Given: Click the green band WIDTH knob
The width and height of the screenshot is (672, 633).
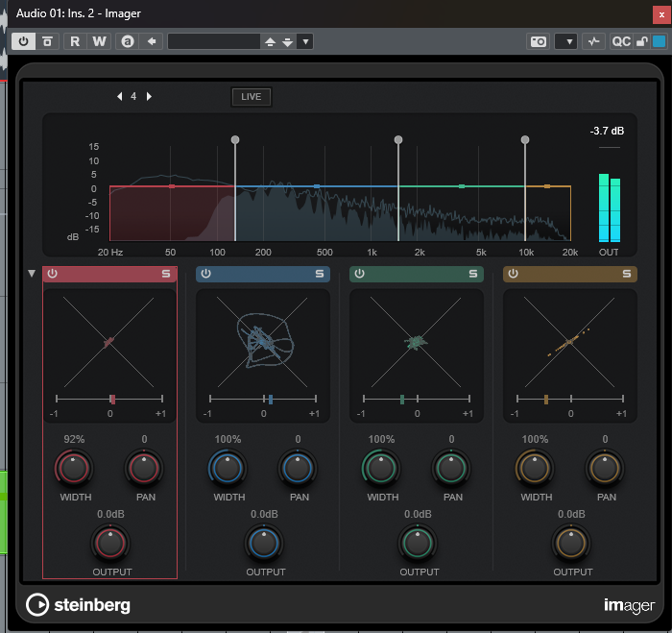Looking at the screenshot, I should point(380,468).
